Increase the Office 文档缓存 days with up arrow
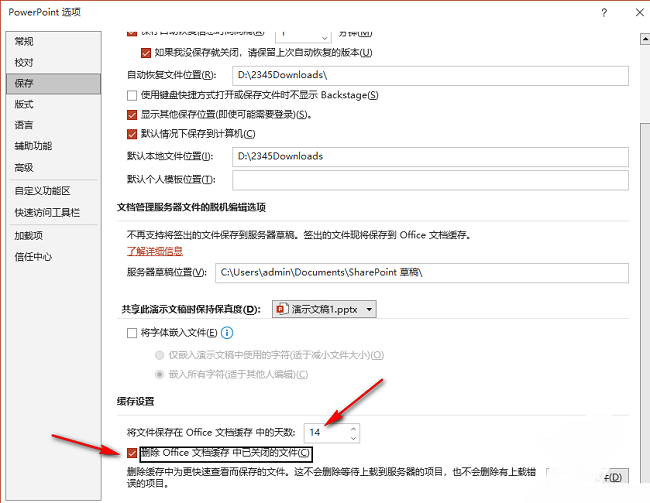 pos(352,427)
